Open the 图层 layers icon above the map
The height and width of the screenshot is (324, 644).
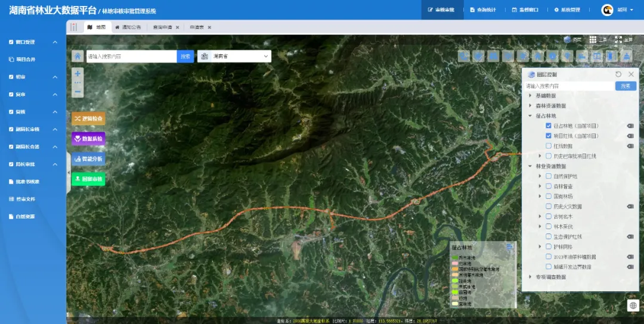click(567, 39)
